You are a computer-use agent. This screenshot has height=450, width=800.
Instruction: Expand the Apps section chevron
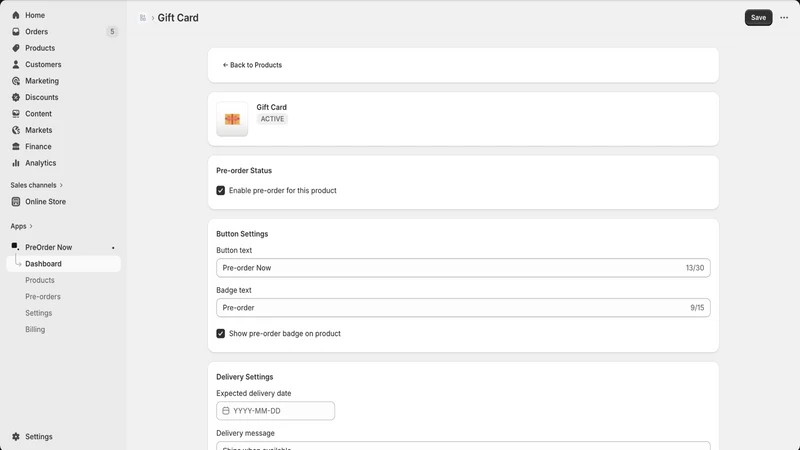click(31, 226)
